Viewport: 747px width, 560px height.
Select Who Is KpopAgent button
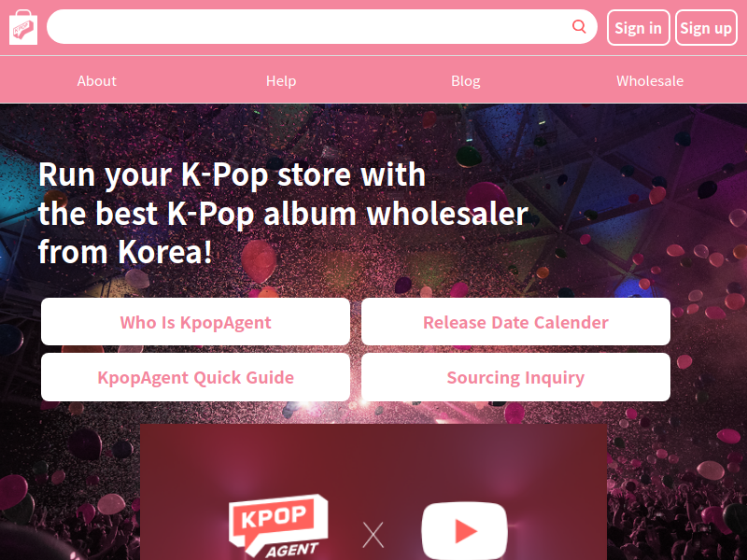(195, 322)
